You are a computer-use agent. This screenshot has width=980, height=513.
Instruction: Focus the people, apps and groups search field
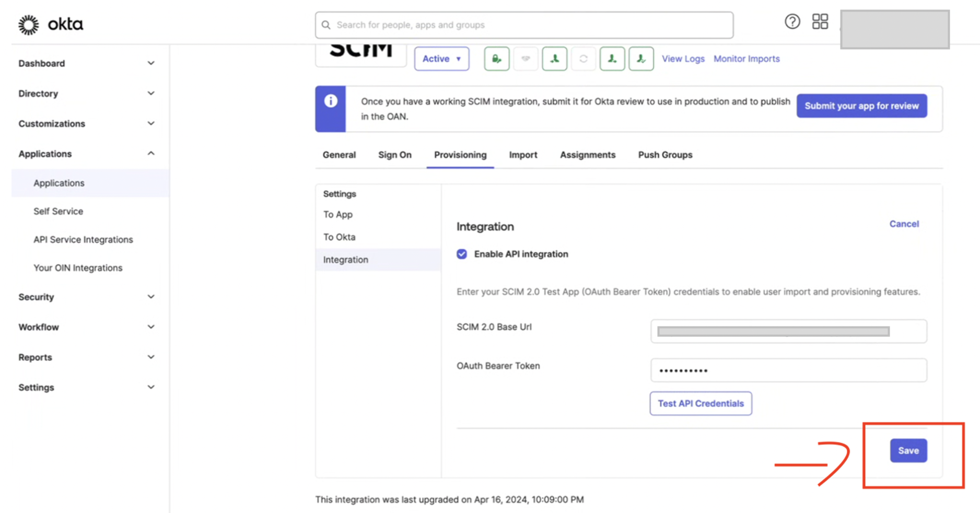(x=524, y=25)
